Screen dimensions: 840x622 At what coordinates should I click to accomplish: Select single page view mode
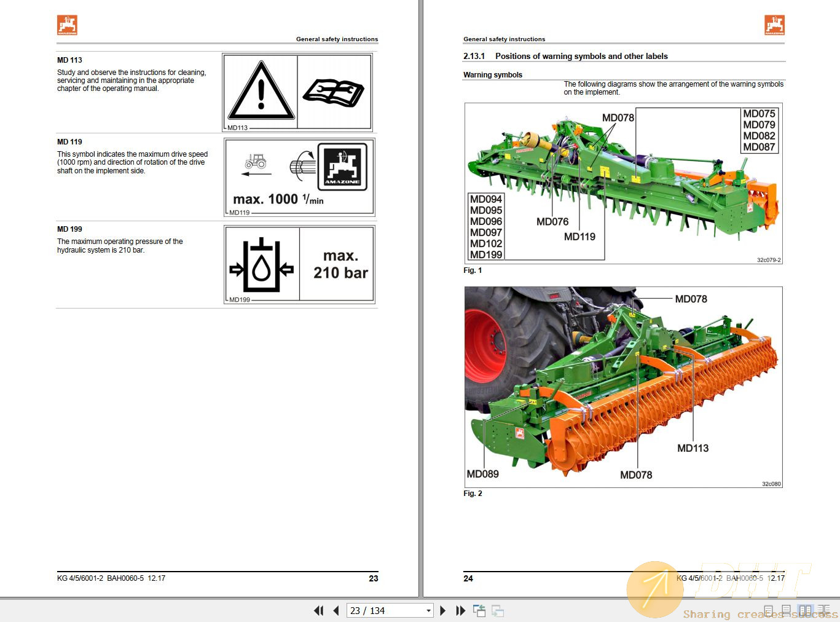coord(769,610)
